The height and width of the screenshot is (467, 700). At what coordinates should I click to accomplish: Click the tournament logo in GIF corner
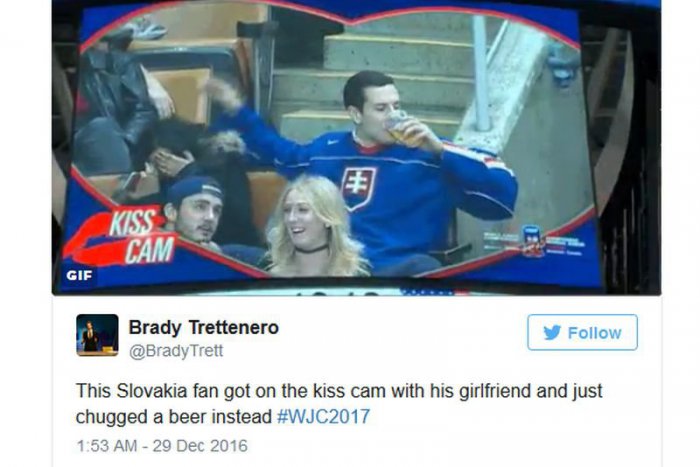(x=533, y=241)
